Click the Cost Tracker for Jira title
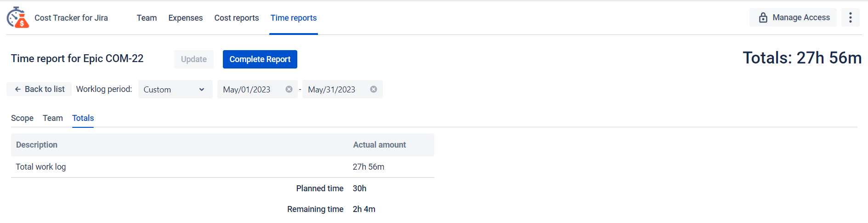Screen dimensions: 868x223 pyautogui.click(x=71, y=18)
